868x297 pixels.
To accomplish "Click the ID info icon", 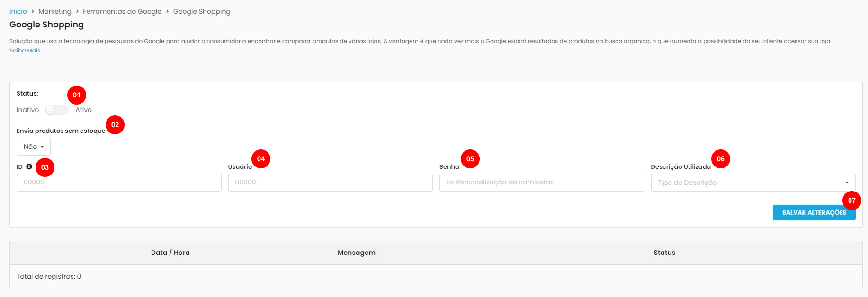I will click(29, 166).
